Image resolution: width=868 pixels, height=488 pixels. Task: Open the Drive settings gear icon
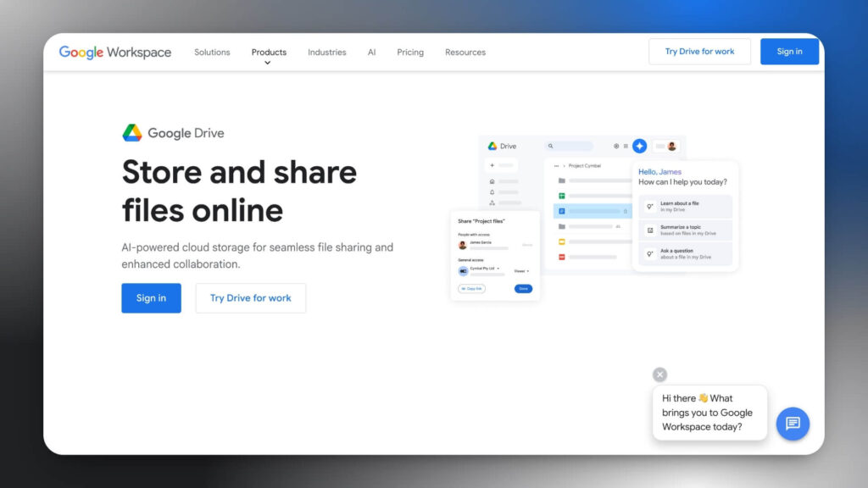pos(615,147)
